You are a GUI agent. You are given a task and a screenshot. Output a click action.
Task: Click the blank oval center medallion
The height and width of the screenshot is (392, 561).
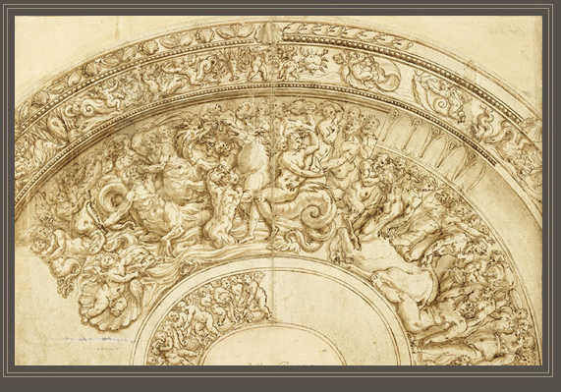tap(274, 345)
